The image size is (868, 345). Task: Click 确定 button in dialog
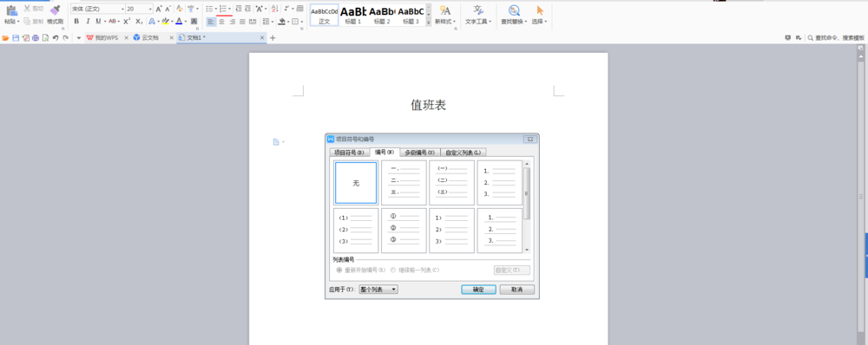(x=478, y=290)
